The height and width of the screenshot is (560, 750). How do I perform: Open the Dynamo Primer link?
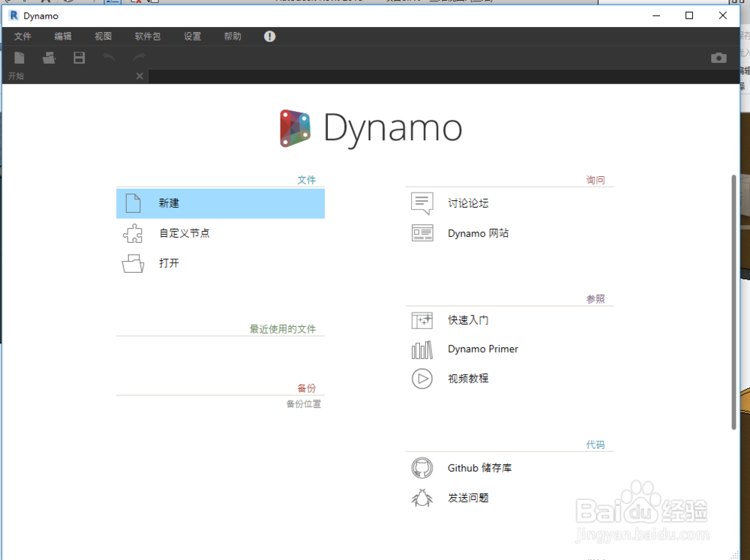[483, 349]
